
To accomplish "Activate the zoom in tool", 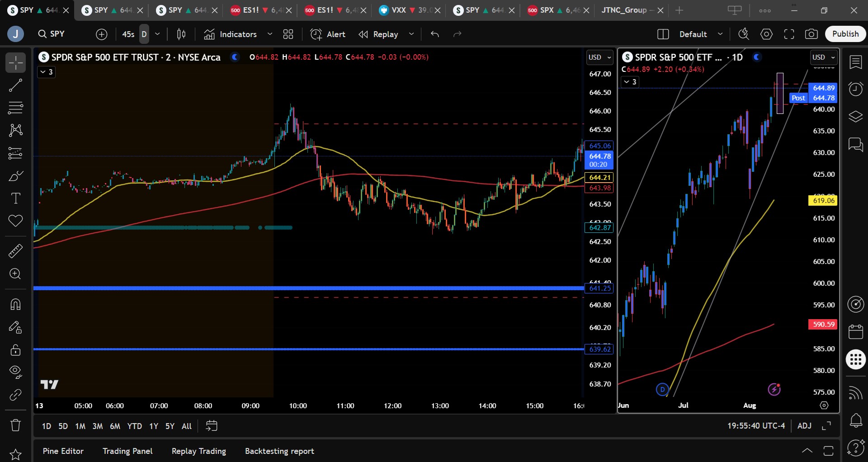I will (15, 274).
